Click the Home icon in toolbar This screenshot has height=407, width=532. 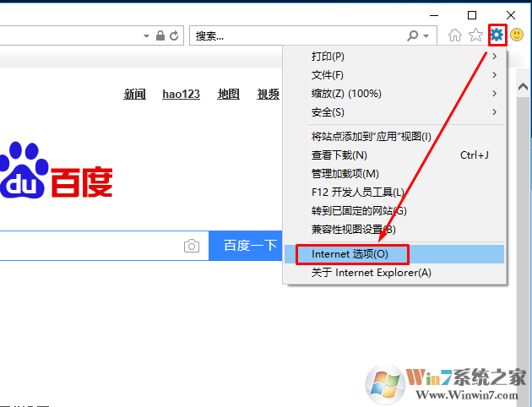pos(455,35)
